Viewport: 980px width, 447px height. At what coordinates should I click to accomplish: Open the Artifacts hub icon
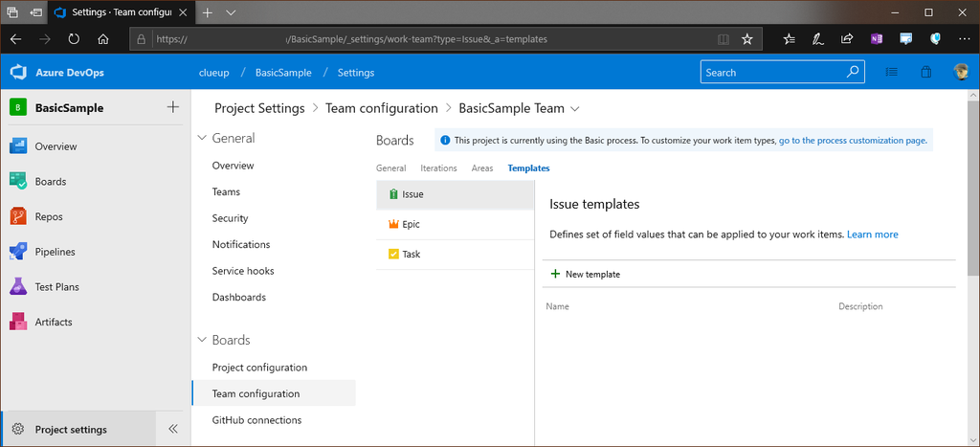[17, 322]
